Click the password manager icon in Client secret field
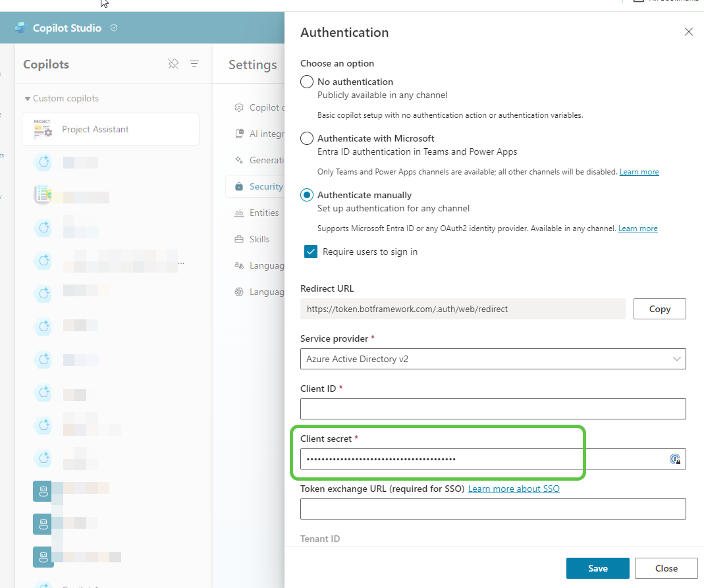704x588 pixels. click(675, 459)
